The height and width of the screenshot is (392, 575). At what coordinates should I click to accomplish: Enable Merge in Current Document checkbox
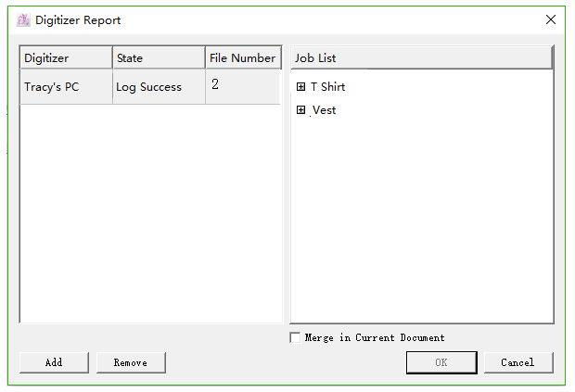point(295,338)
